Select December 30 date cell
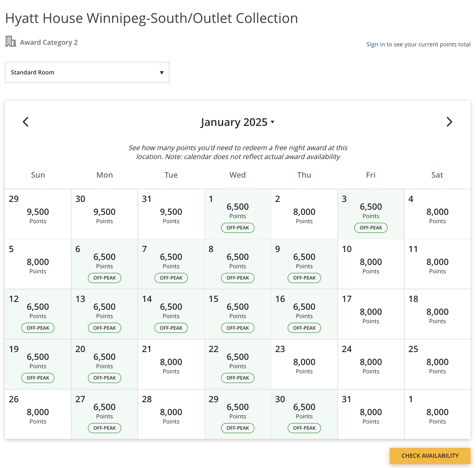 tap(105, 214)
